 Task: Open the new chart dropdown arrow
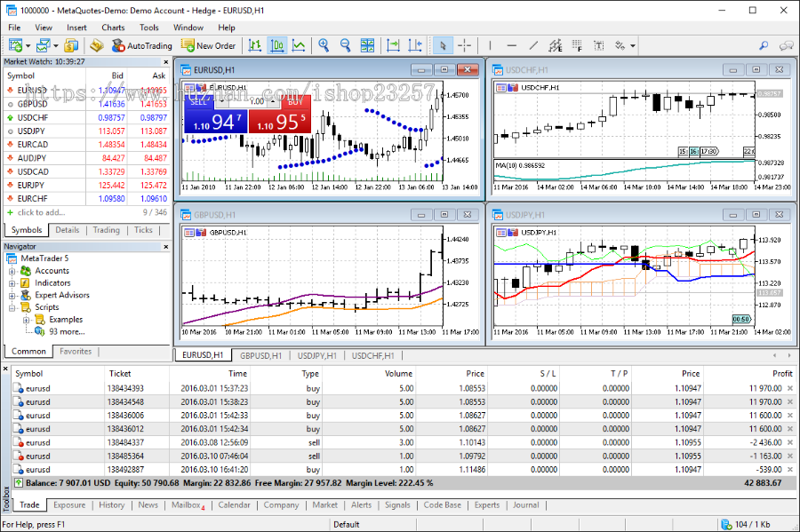tap(28, 46)
